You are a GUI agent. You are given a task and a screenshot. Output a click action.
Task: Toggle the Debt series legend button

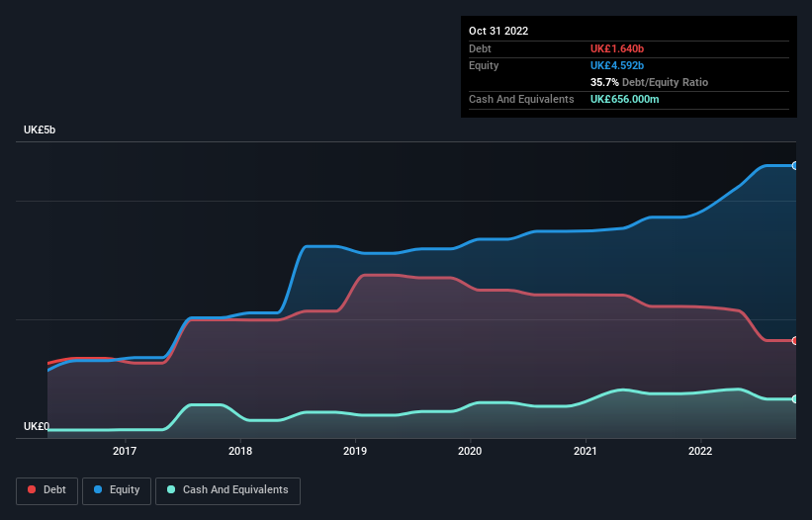(46, 490)
